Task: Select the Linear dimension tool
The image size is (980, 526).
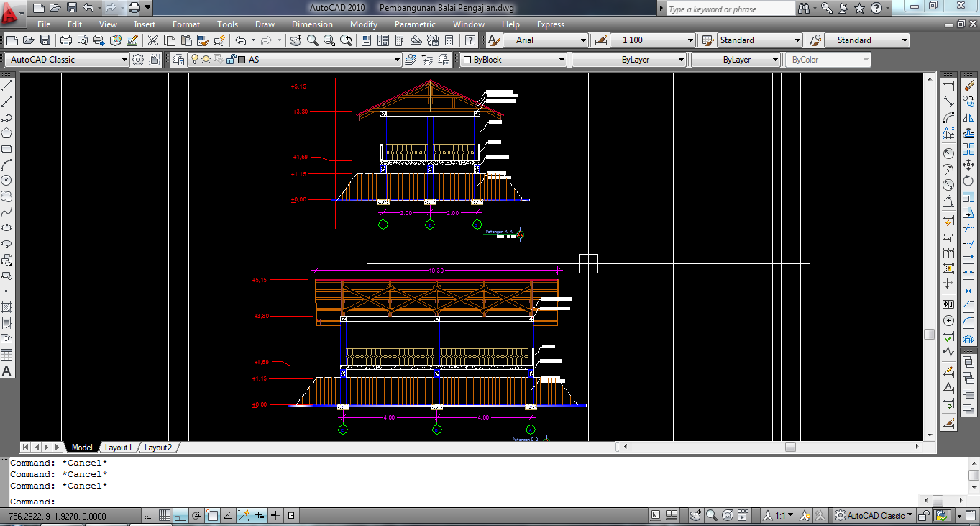Action: (948, 86)
